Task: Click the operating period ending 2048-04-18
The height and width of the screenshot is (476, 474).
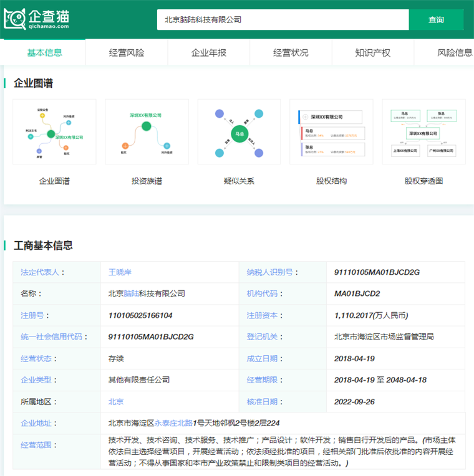Action: tap(380, 380)
